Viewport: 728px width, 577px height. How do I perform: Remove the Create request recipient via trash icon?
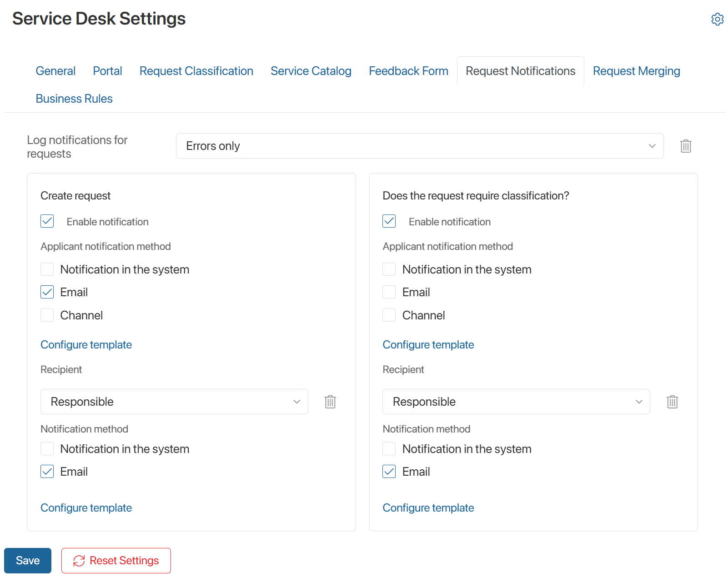pyautogui.click(x=330, y=402)
